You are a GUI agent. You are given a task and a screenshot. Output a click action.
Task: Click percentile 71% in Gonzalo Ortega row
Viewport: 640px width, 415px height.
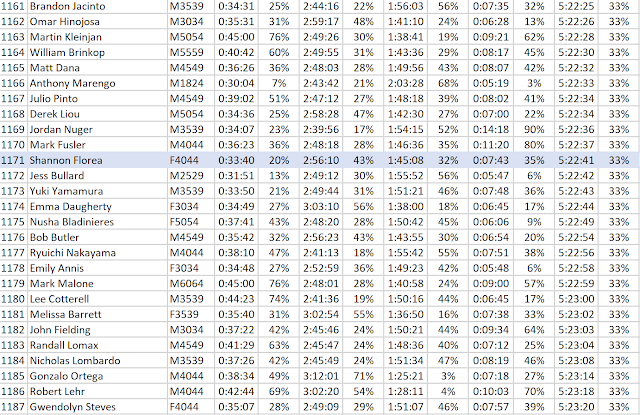(363, 376)
